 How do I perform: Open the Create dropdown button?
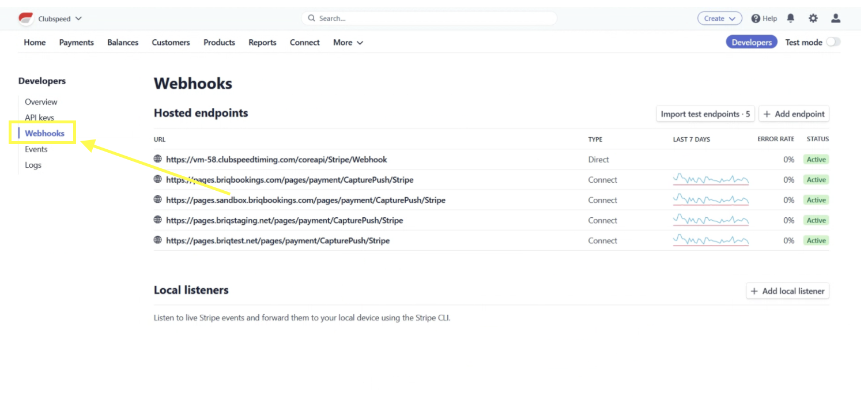coord(719,18)
